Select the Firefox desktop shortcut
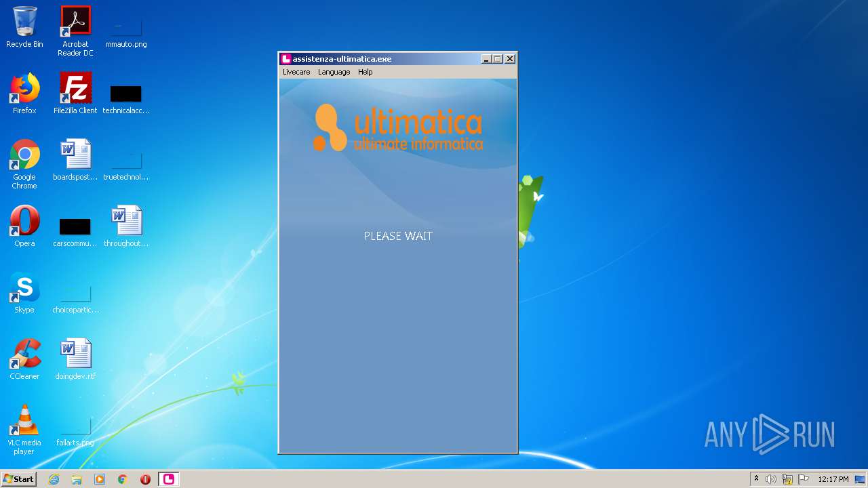This screenshot has height=488, width=868. click(x=24, y=94)
